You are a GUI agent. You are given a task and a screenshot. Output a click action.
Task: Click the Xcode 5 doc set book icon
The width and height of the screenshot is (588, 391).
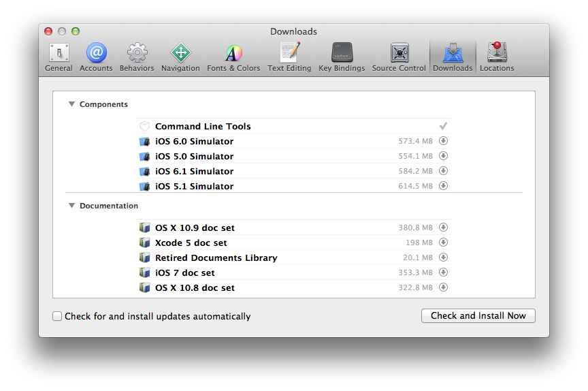(144, 243)
